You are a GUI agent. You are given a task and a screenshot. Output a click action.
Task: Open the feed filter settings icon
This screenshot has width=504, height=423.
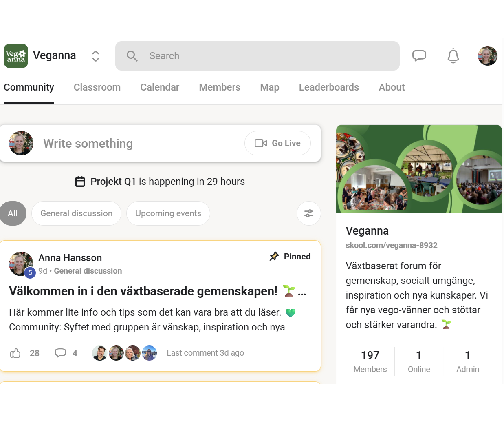[x=309, y=213]
